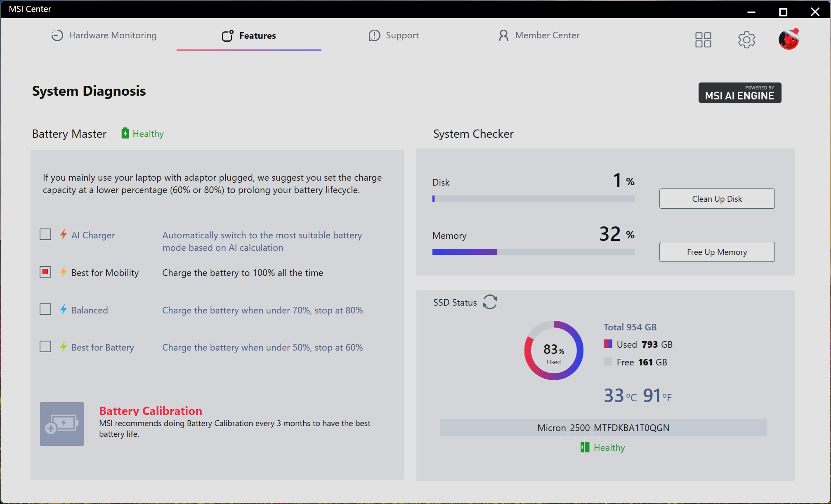This screenshot has width=831, height=504.
Task: Click the MSI AI Engine badge
Action: click(739, 93)
